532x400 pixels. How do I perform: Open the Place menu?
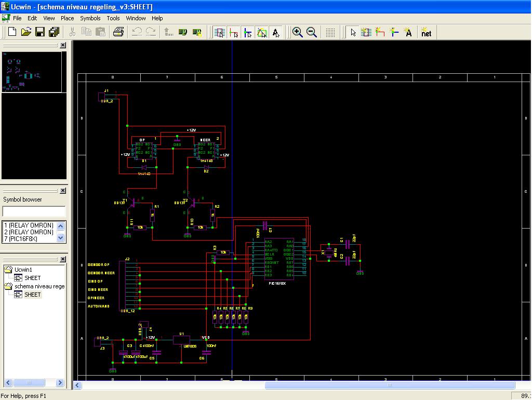click(68, 18)
